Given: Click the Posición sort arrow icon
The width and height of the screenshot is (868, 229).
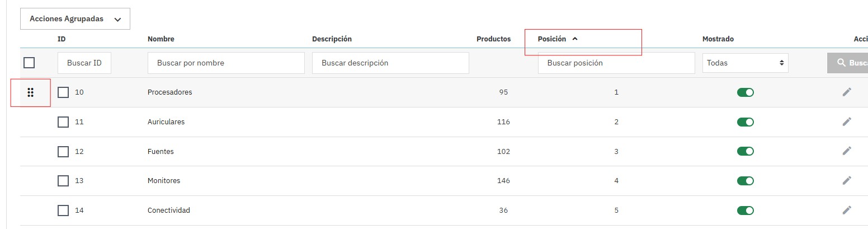Looking at the screenshot, I should (575, 39).
